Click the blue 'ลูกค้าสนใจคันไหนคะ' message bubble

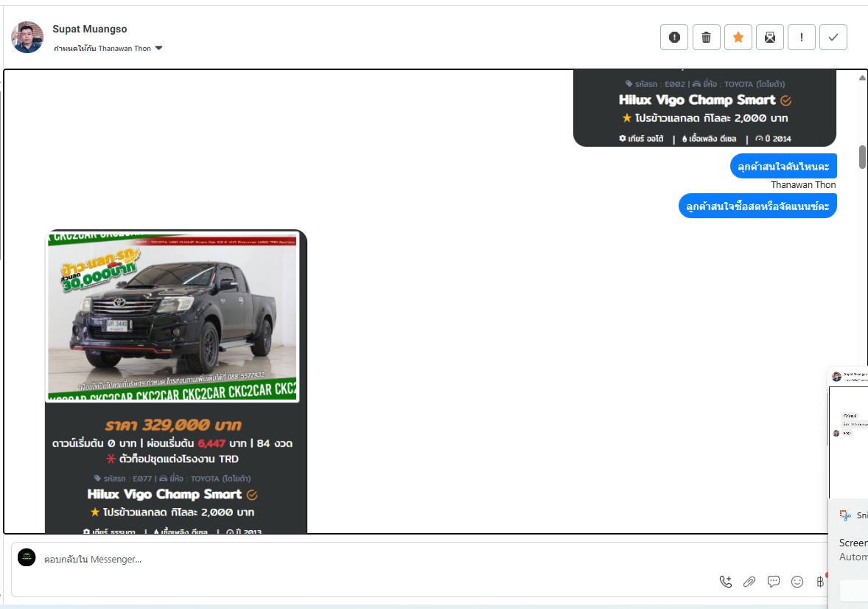[x=783, y=166]
